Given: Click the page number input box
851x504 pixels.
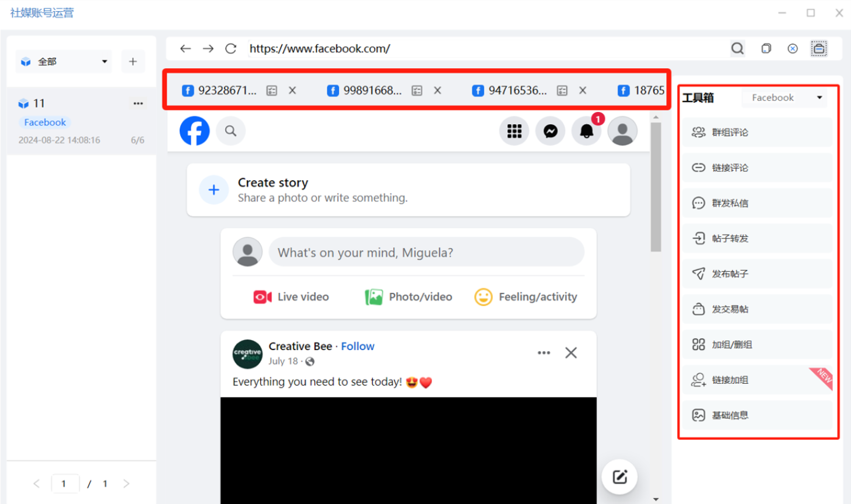Looking at the screenshot, I should (x=65, y=484).
